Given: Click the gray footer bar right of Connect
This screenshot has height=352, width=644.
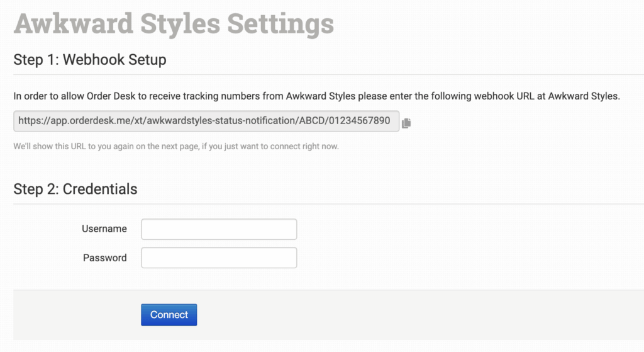Looking at the screenshot, I should 415,315.
